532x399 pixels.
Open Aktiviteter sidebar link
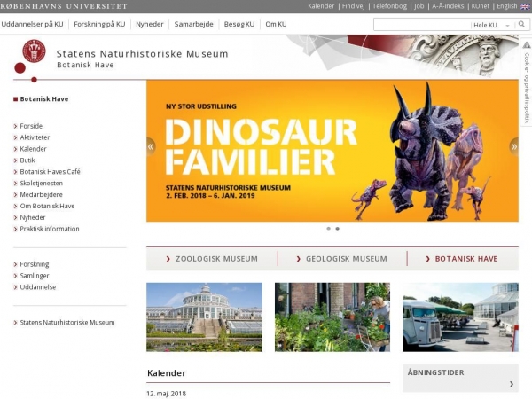pos(35,137)
